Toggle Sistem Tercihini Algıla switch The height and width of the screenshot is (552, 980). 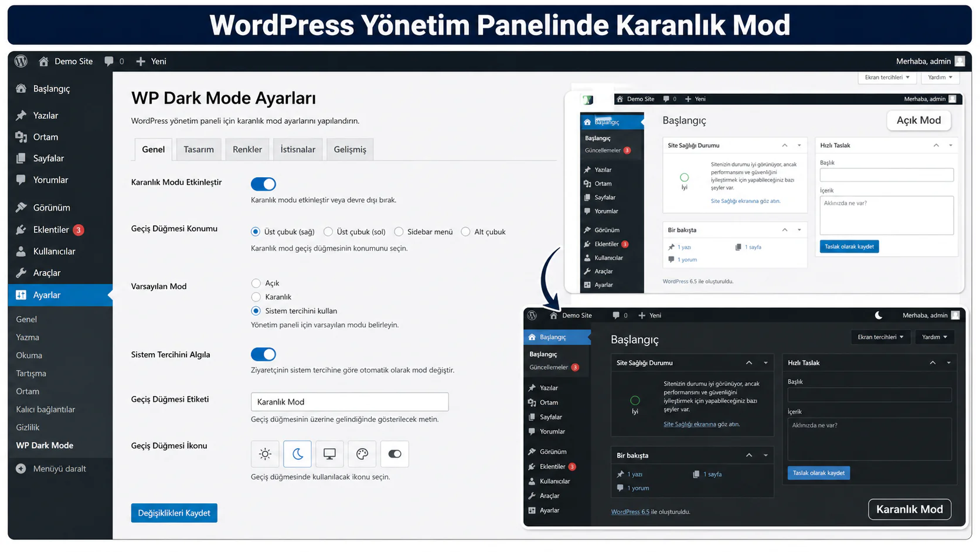point(263,354)
